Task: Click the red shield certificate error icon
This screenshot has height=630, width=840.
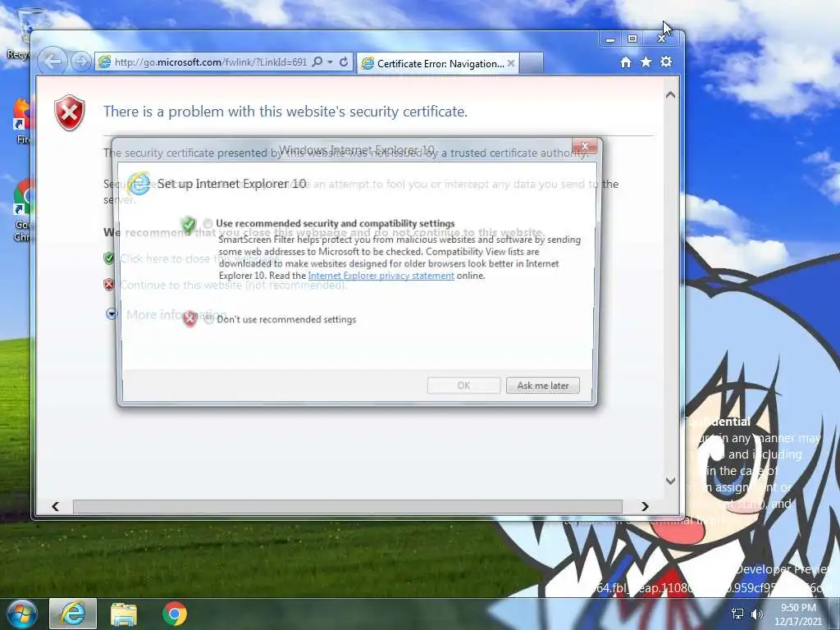Action: pos(70,113)
